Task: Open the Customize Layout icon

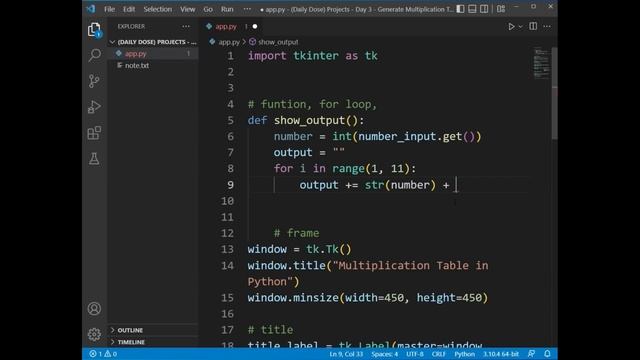Action: 501,9
